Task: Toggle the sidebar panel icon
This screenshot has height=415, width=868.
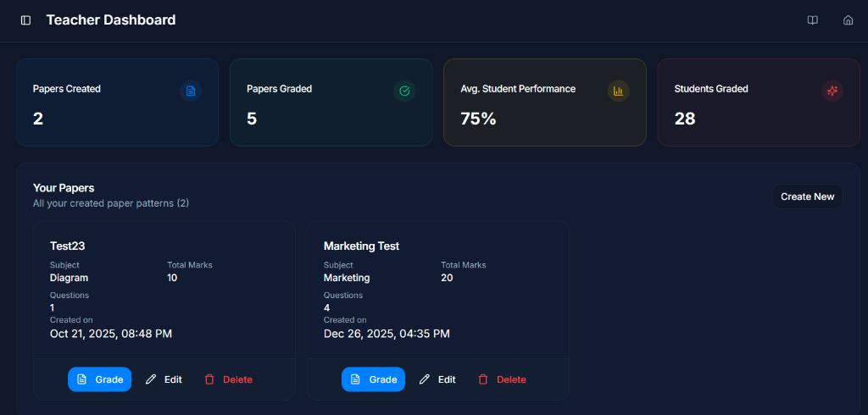Action: (25, 20)
